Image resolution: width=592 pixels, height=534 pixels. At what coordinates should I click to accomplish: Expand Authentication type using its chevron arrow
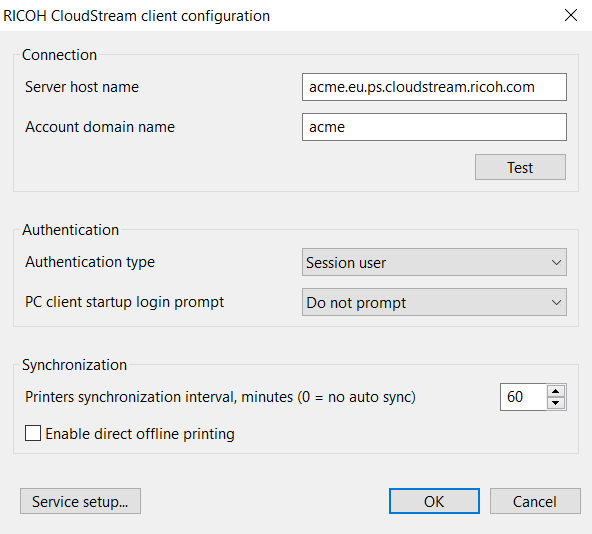pyautogui.click(x=556, y=262)
